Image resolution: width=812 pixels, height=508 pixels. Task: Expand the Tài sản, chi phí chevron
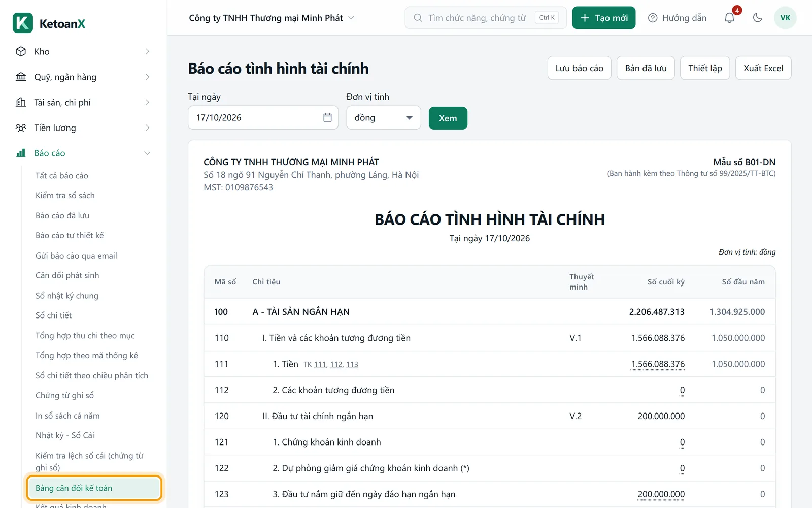tap(147, 102)
